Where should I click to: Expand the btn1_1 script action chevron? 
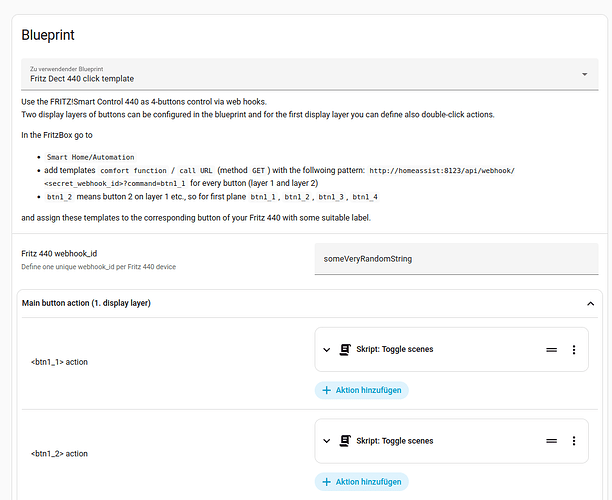pyautogui.click(x=327, y=349)
